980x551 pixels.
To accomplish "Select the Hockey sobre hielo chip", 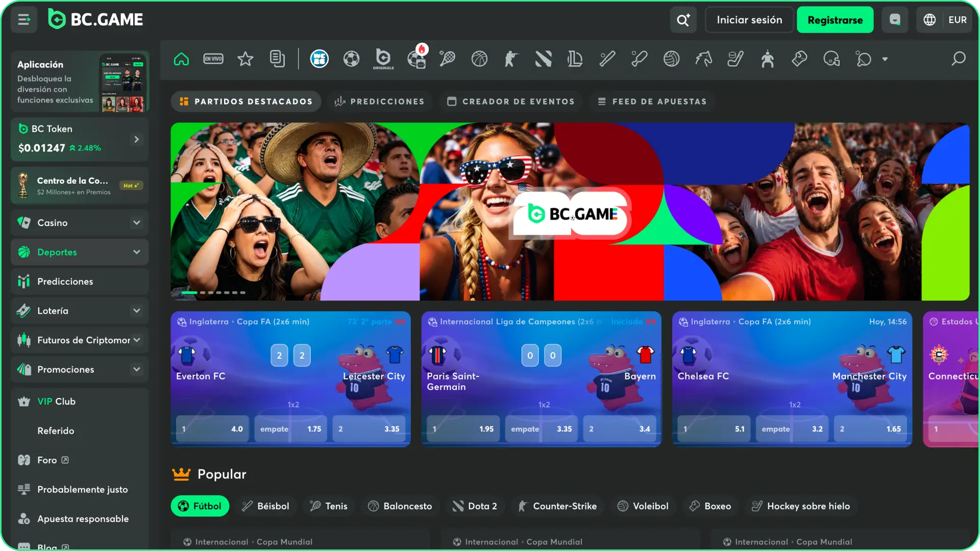I will [801, 506].
